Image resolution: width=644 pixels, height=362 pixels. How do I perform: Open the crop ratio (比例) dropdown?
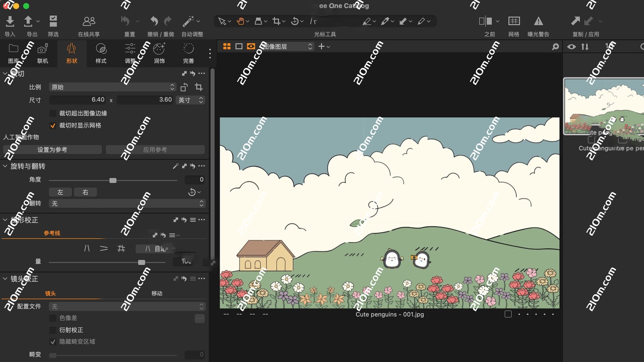112,87
